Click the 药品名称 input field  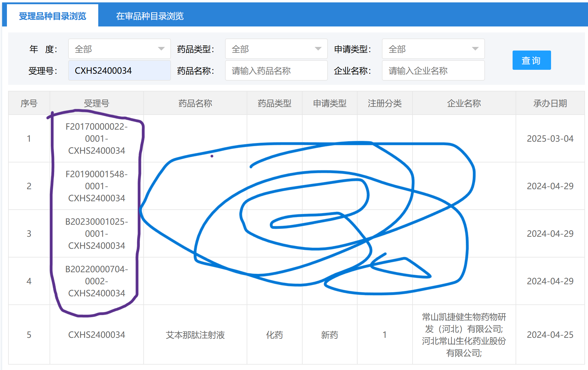tap(276, 71)
